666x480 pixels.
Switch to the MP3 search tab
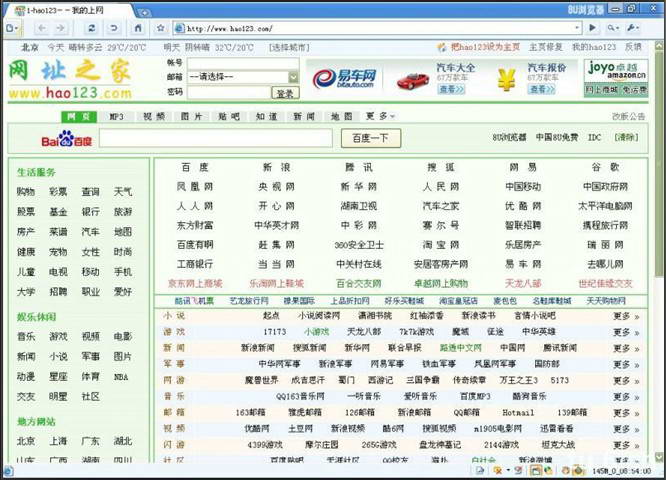116,116
